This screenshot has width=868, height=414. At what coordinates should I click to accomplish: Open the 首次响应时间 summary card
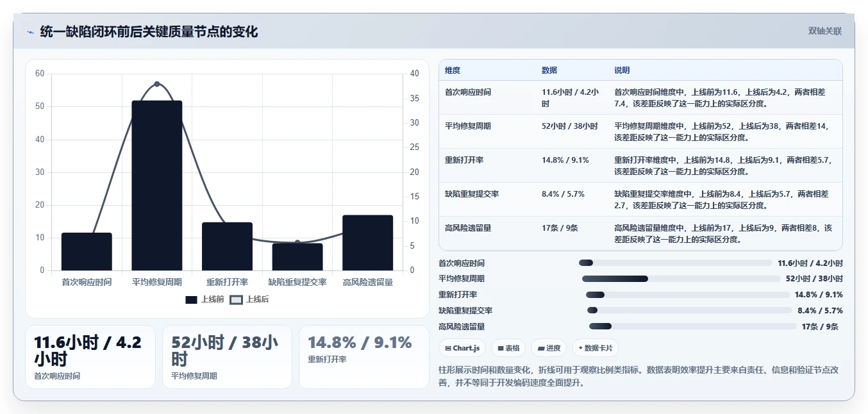tap(90, 357)
